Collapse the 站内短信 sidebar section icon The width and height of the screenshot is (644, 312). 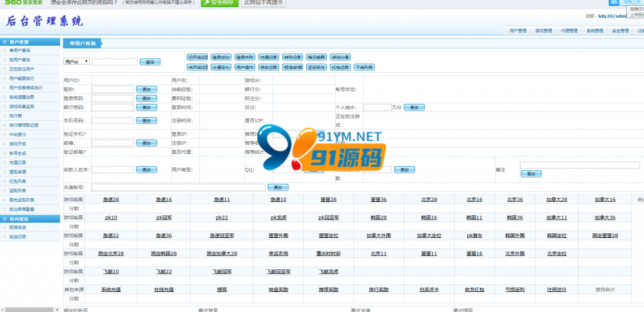(4, 219)
